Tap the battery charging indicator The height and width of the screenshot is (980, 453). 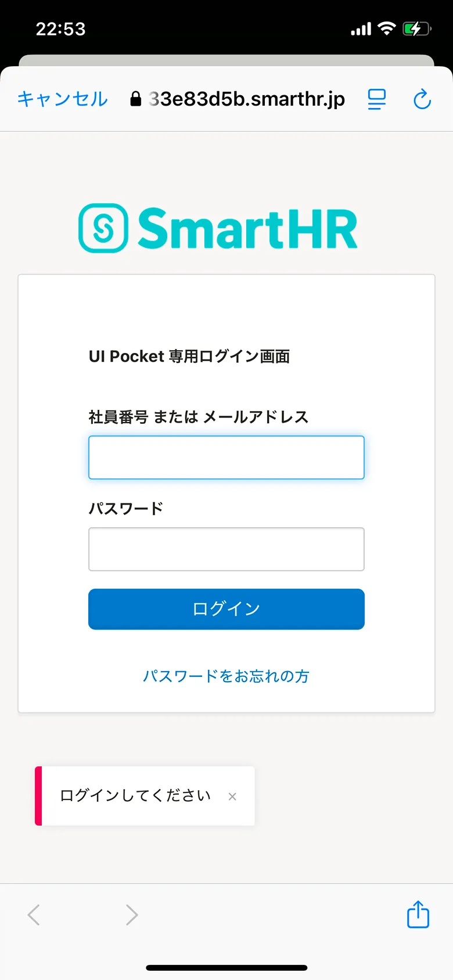[416, 28]
